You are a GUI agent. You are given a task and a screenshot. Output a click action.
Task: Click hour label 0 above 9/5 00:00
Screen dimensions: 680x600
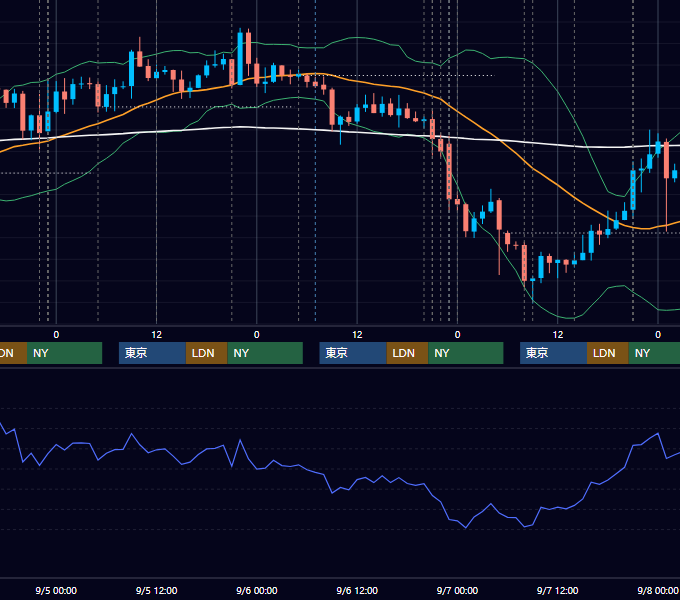[56, 335]
